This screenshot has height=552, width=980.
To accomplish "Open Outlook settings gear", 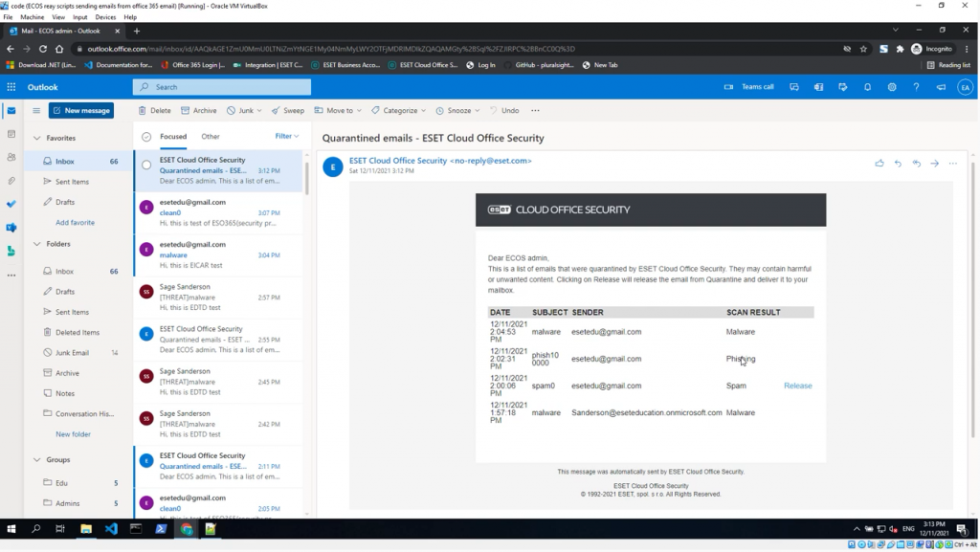I will [892, 87].
